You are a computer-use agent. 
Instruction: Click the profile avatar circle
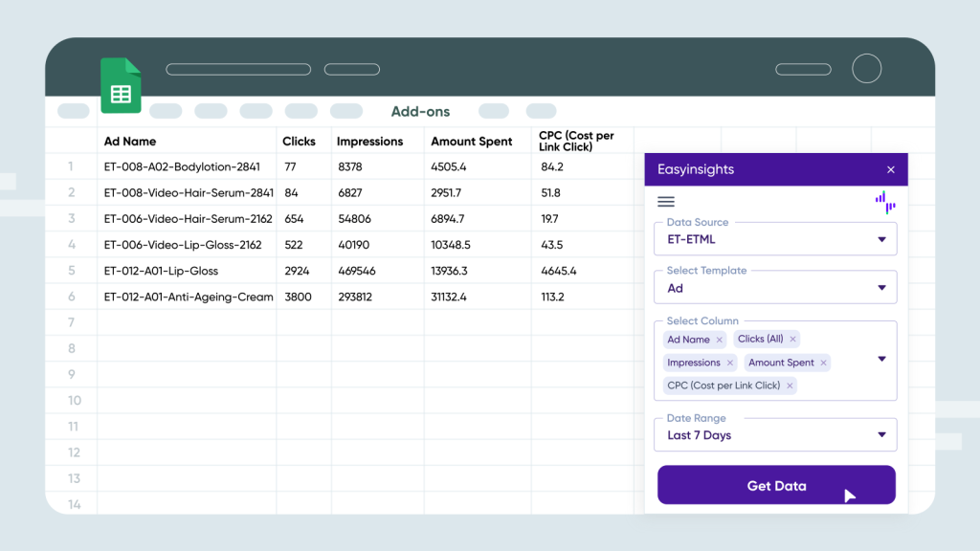pyautogui.click(x=866, y=68)
